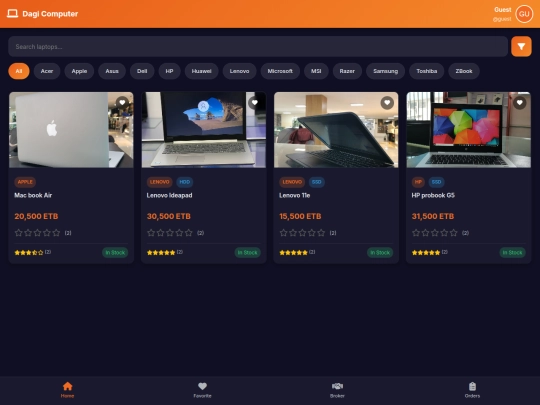Screen dimensions: 540x405
Task: Click the APPLE brand tag
Action: tap(25, 182)
